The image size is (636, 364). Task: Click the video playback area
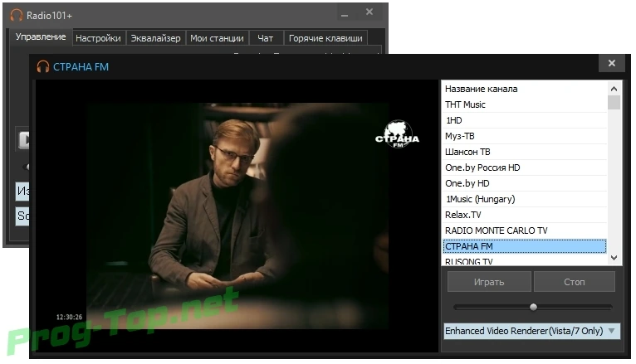pyautogui.click(x=237, y=216)
